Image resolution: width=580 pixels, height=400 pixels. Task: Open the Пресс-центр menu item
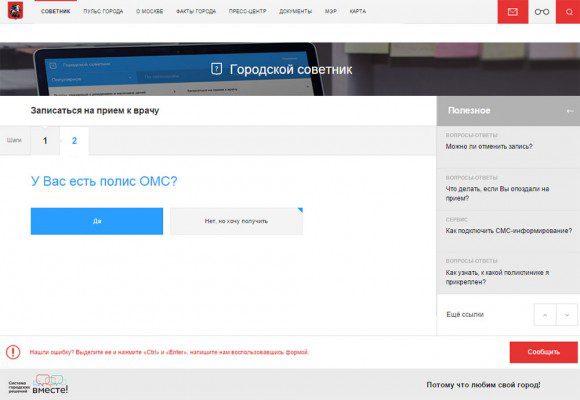tap(247, 11)
